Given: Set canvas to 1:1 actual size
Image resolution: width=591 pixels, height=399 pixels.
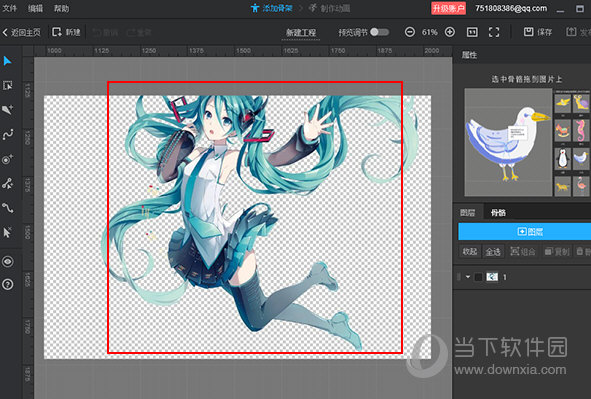Looking at the screenshot, I should point(472,32).
